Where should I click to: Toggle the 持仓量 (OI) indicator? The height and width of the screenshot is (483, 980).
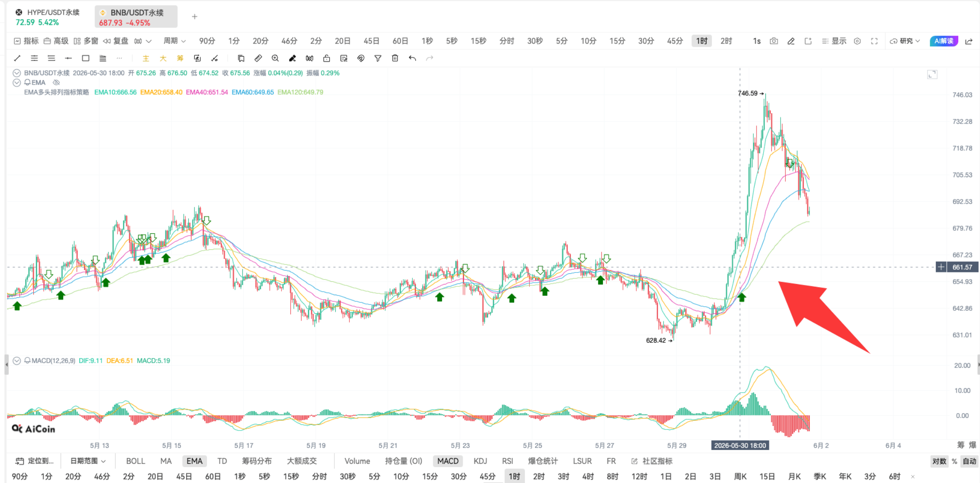tap(403, 461)
